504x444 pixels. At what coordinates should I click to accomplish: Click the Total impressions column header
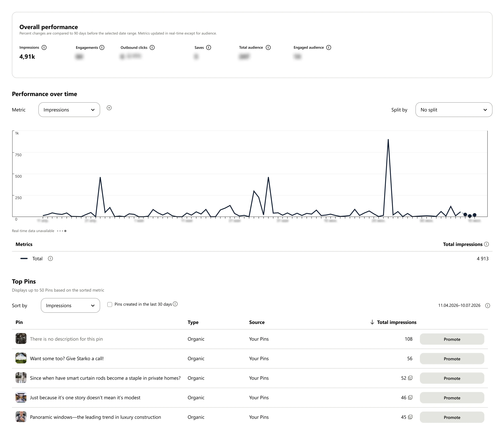click(396, 322)
